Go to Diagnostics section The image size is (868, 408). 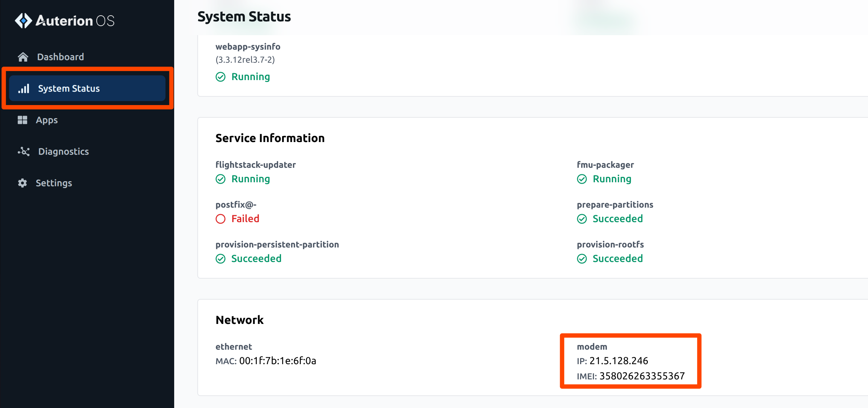click(x=63, y=151)
